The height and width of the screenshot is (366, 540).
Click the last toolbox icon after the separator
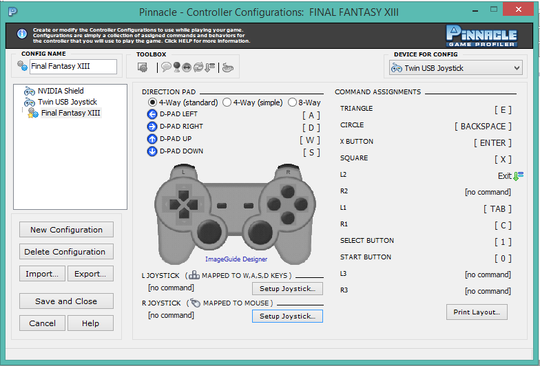coord(228,68)
